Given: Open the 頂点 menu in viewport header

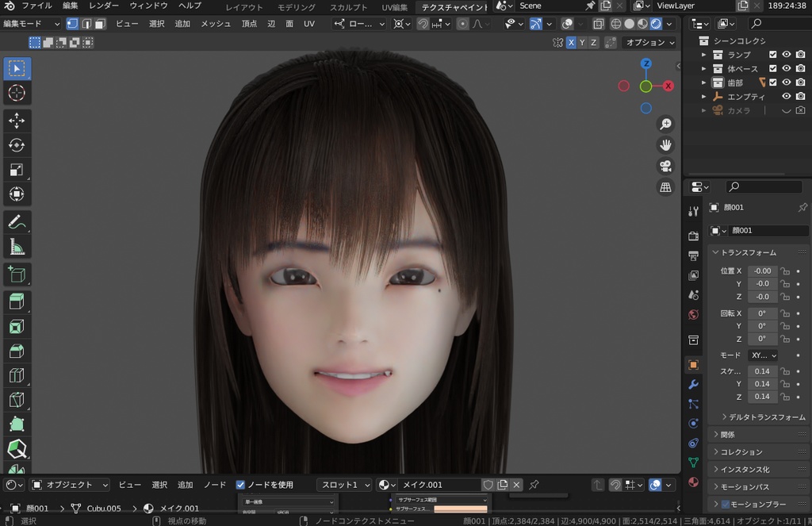Looking at the screenshot, I should point(249,24).
